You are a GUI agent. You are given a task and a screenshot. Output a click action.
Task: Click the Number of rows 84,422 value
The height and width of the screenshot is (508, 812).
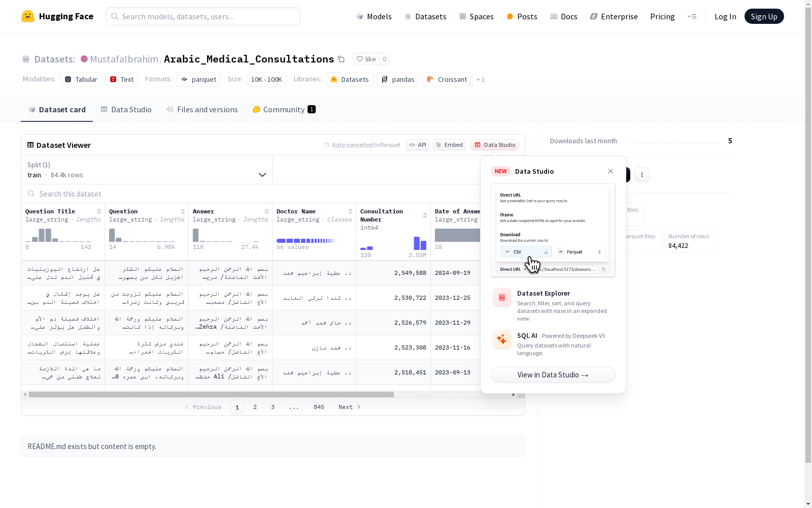tap(678, 246)
